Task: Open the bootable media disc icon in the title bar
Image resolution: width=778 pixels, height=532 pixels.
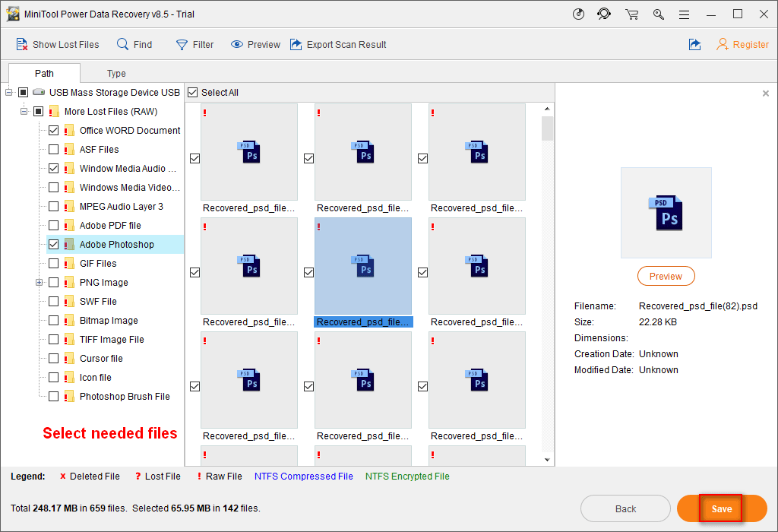Action: [x=578, y=14]
